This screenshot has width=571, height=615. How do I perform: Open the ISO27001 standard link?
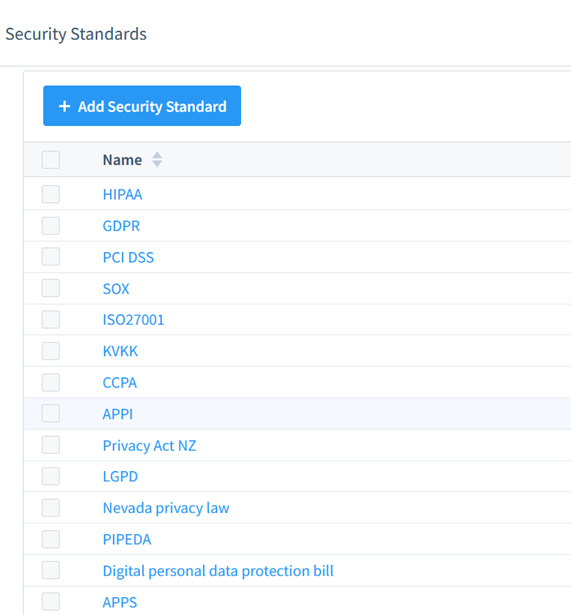tap(133, 320)
